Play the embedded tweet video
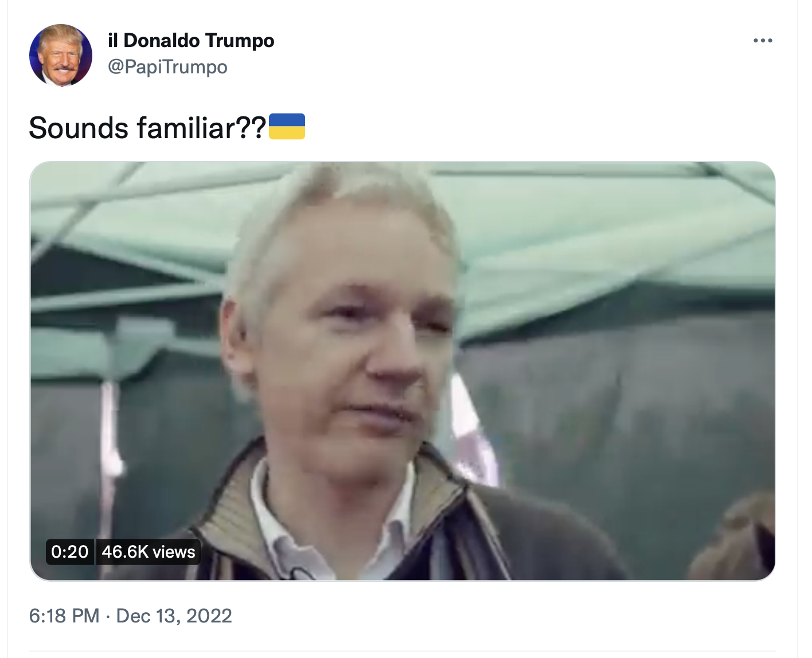 [403, 371]
